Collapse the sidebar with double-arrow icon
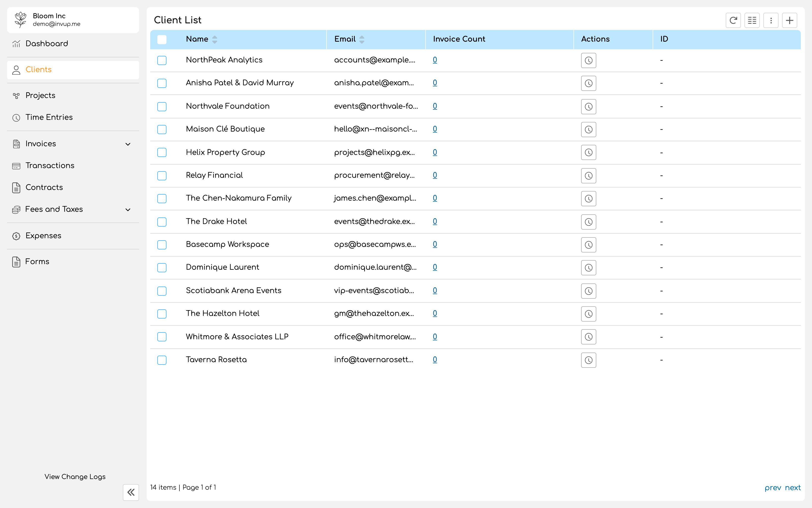This screenshot has width=812, height=508. tap(131, 492)
